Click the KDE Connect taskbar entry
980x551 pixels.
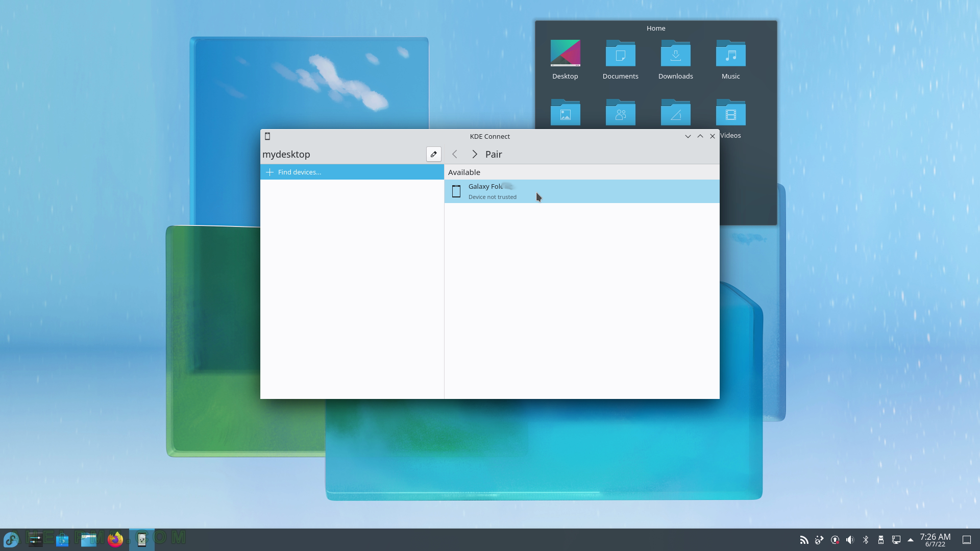(x=142, y=539)
